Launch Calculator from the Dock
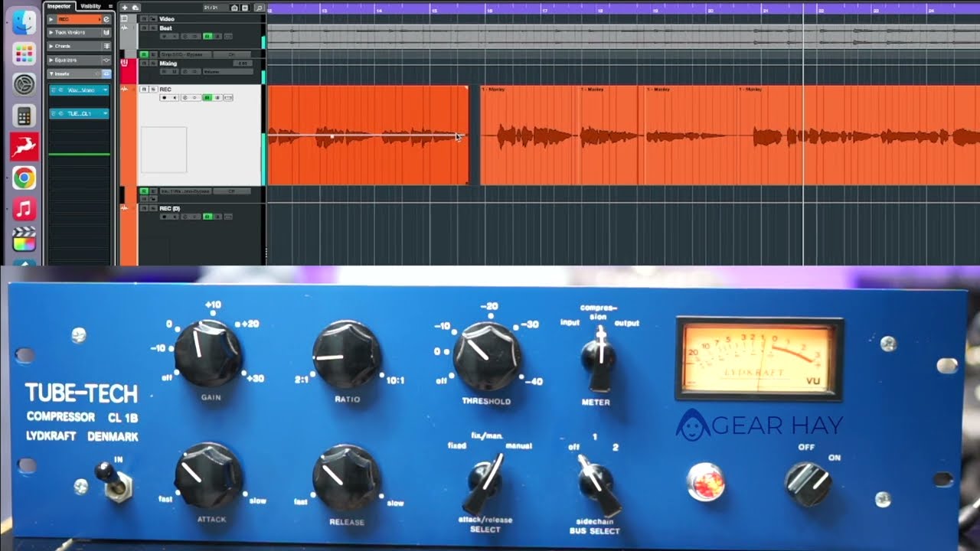980x551 pixels. click(x=24, y=116)
